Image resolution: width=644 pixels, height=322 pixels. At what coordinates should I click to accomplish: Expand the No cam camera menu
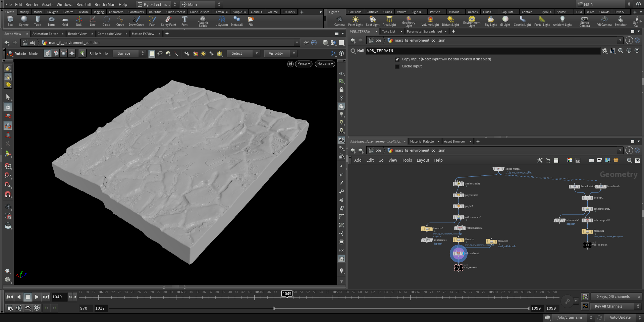325,64
